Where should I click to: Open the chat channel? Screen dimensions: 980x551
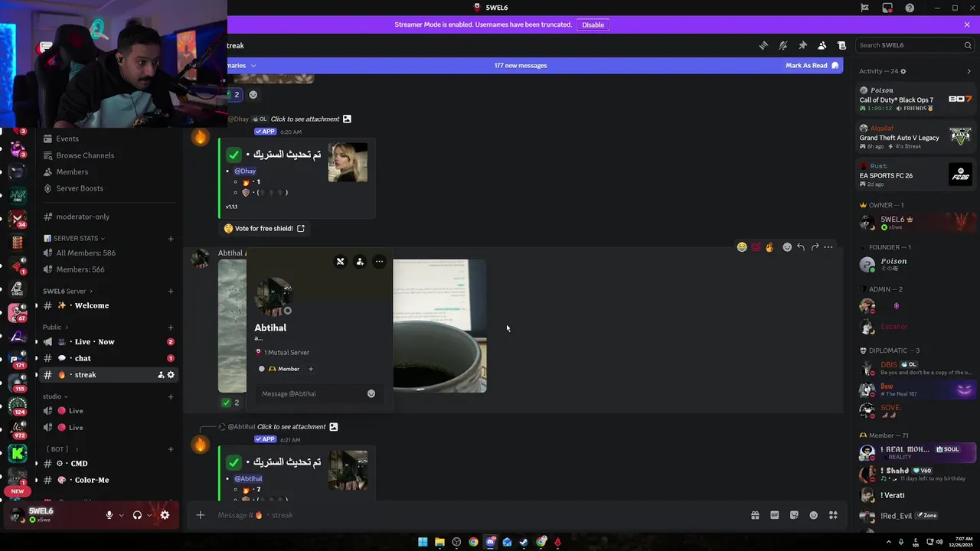[107, 358]
